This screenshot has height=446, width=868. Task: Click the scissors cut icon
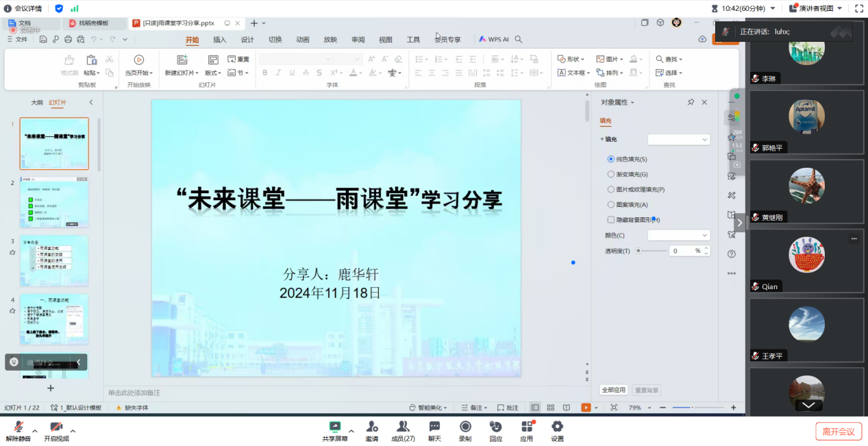pos(110,60)
